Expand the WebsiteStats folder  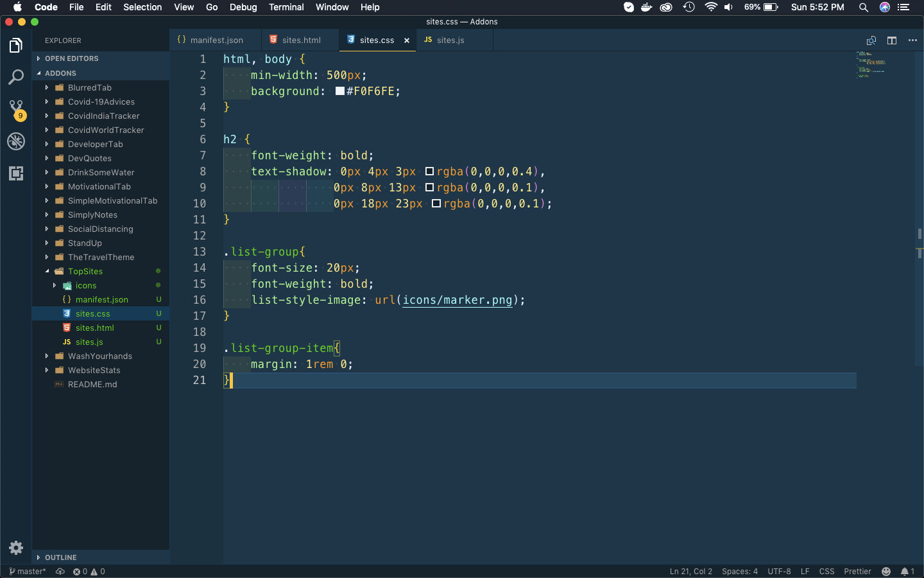click(x=101, y=370)
